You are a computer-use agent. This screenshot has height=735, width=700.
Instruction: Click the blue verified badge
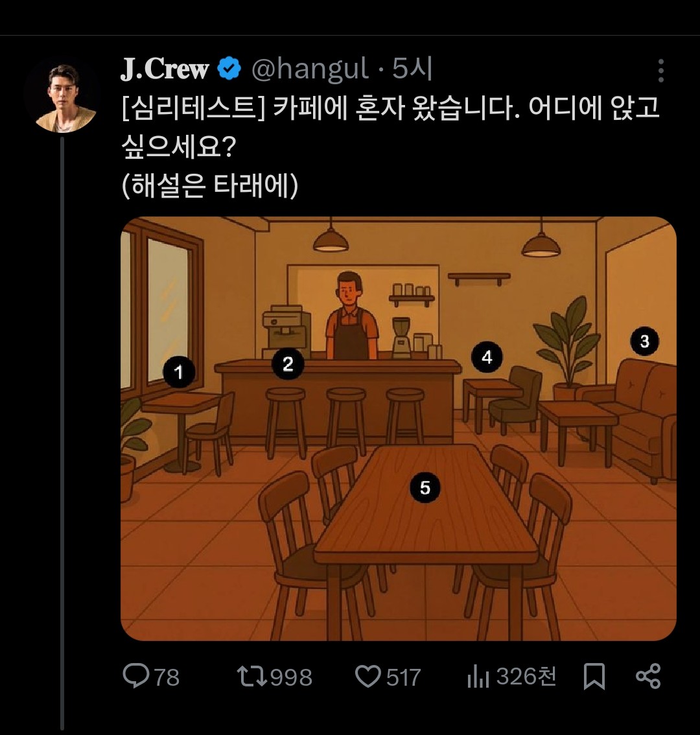click(x=229, y=69)
